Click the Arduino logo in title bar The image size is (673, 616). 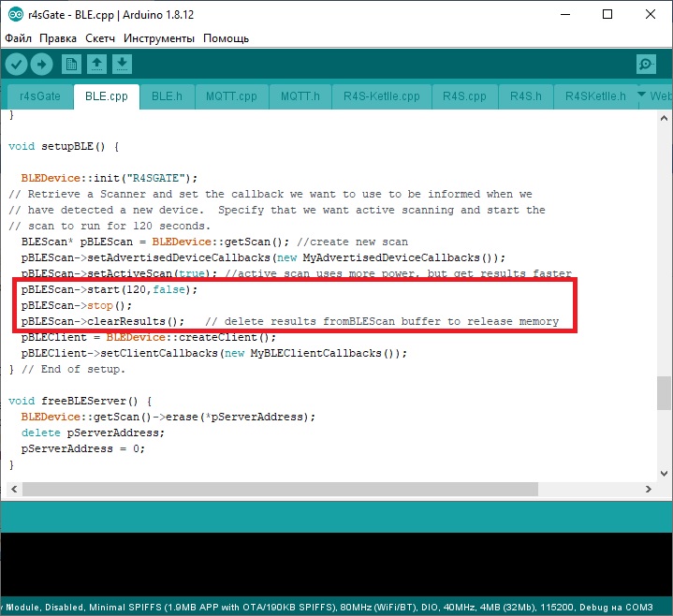[13, 15]
